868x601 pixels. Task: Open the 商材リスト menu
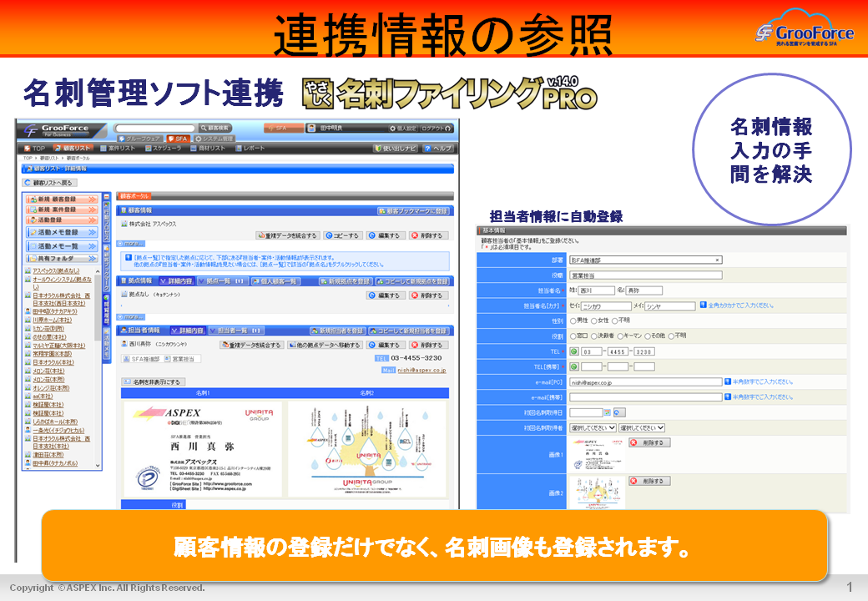click(x=208, y=149)
